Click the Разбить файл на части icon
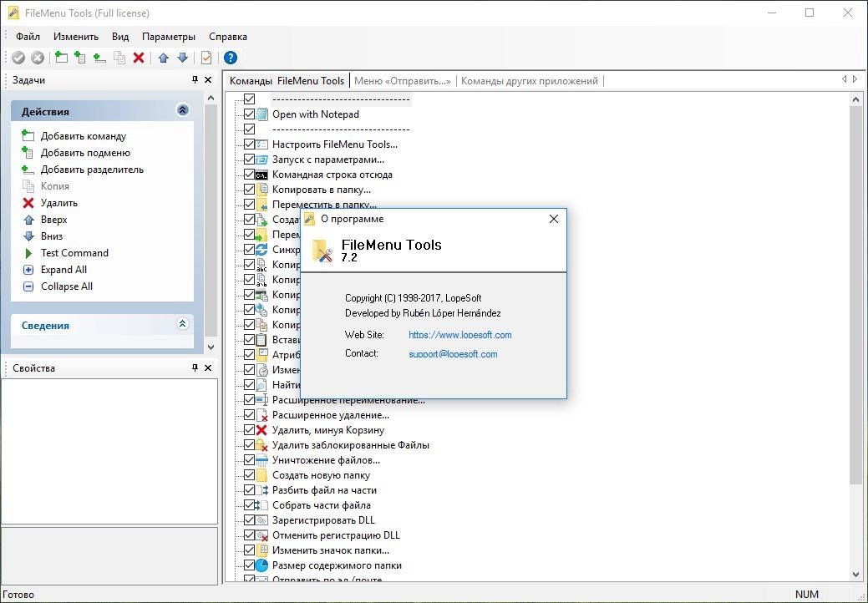 pyautogui.click(x=261, y=490)
